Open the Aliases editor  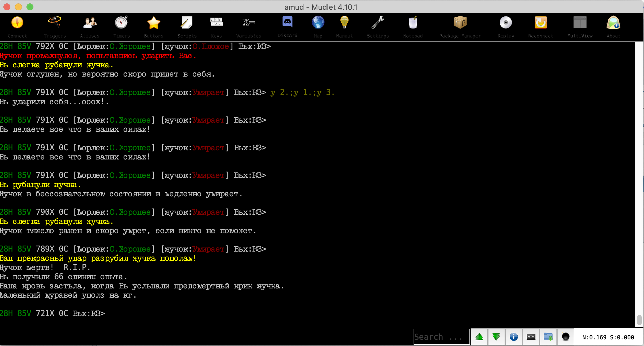pyautogui.click(x=90, y=27)
